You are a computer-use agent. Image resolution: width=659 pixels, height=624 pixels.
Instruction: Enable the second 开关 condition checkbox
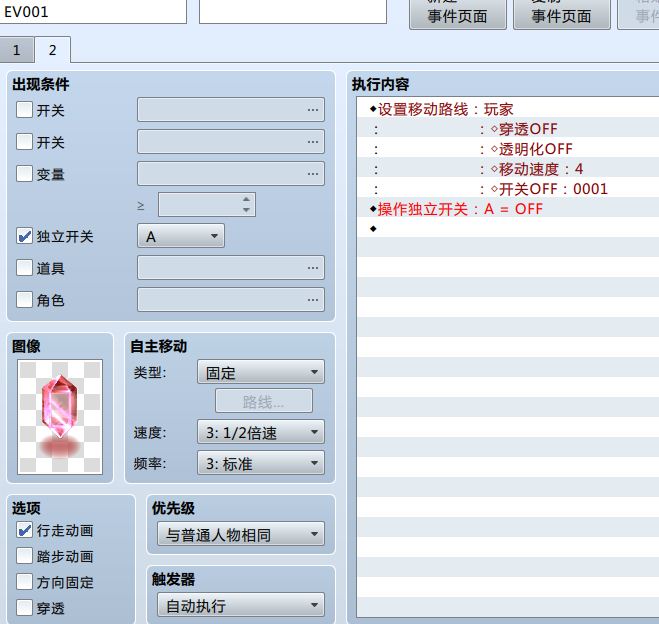[x=24, y=142]
